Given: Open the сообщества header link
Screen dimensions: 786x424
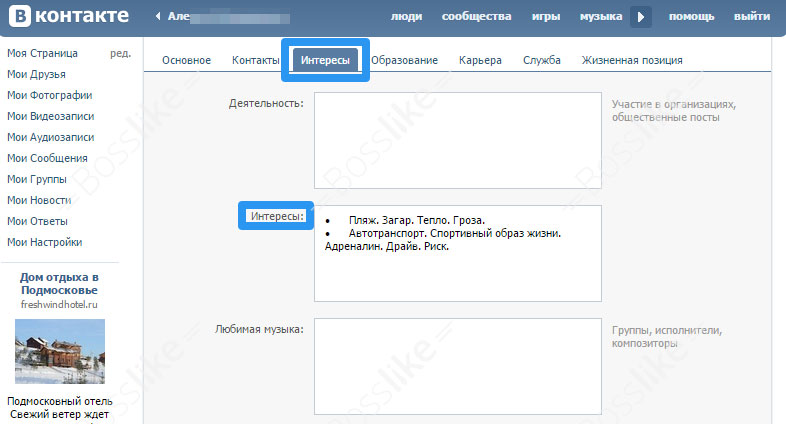Looking at the screenshot, I should point(476,17).
